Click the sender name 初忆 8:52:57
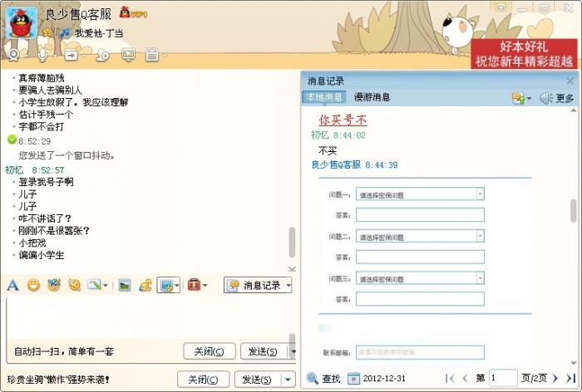Image resolution: width=582 pixels, height=392 pixels. pos(35,170)
